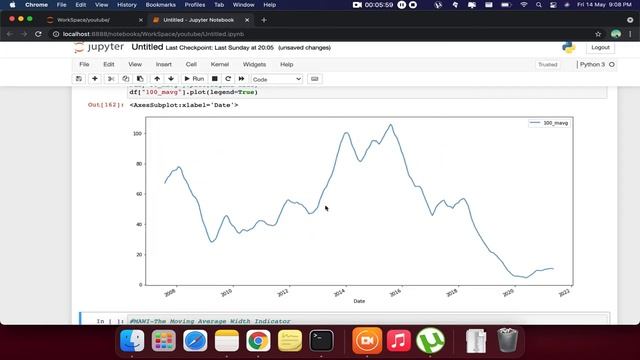
Task: Copy the selected cells in the Jupyter toolbar
Action: (x=125, y=79)
